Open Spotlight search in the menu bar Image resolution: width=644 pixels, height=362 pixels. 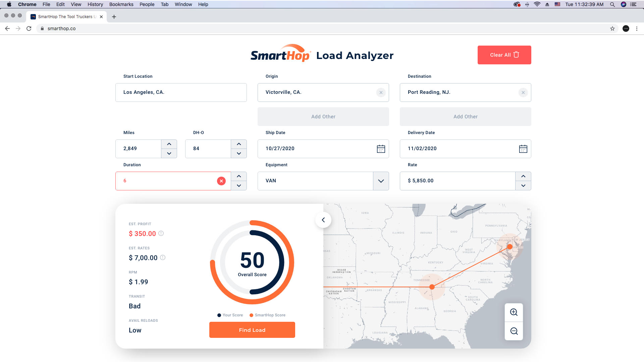click(x=612, y=4)
